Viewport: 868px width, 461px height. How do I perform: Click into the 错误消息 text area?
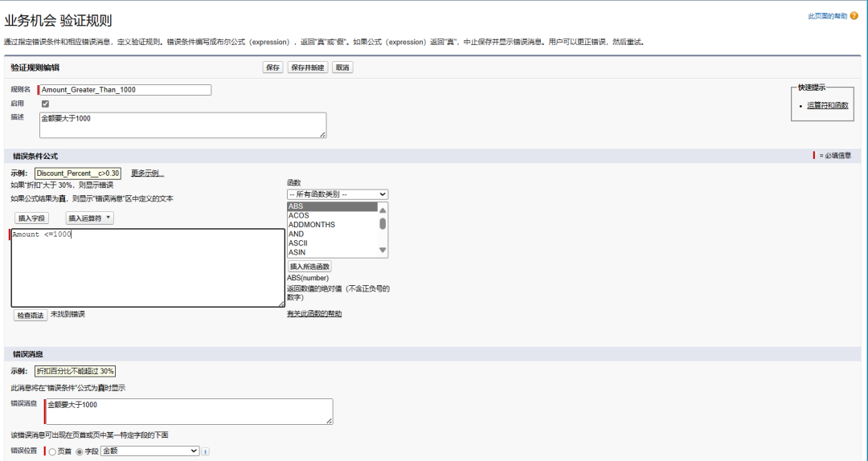click(x=190, y=412)
